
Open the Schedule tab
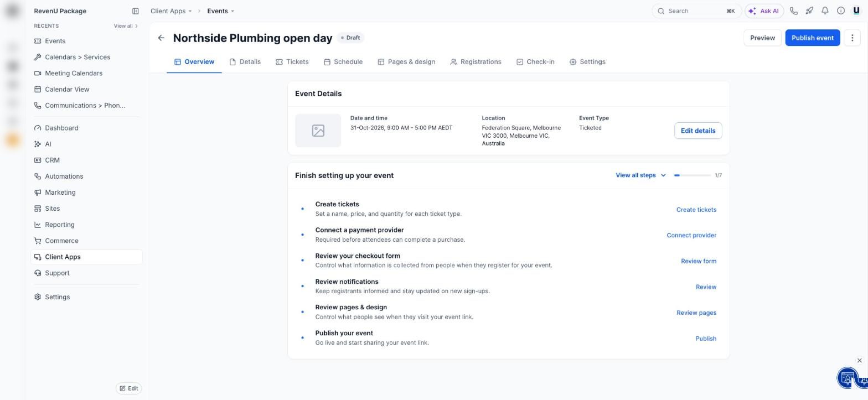coord(343,62)
